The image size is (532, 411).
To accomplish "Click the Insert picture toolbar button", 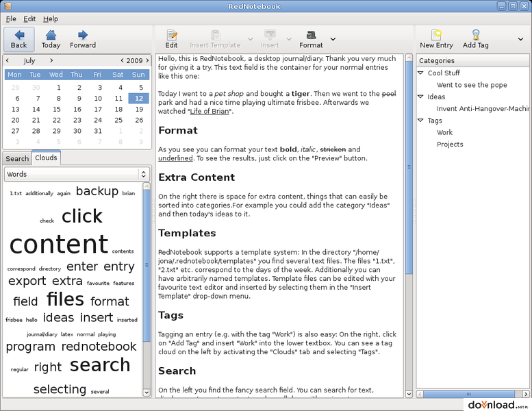I will click(x=270, y=39).
